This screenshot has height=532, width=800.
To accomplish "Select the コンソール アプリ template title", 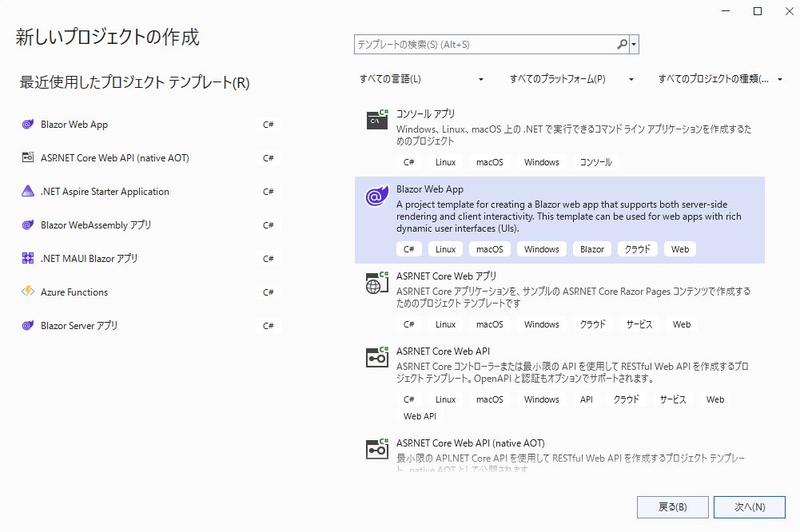I will pyautogui.click(x=425, y=113).
